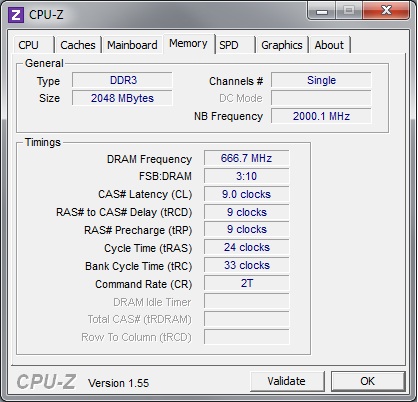The width and height of the screenshot is (418, 402).
Task: Switch to the CPU tab
Action: [34, 45]
